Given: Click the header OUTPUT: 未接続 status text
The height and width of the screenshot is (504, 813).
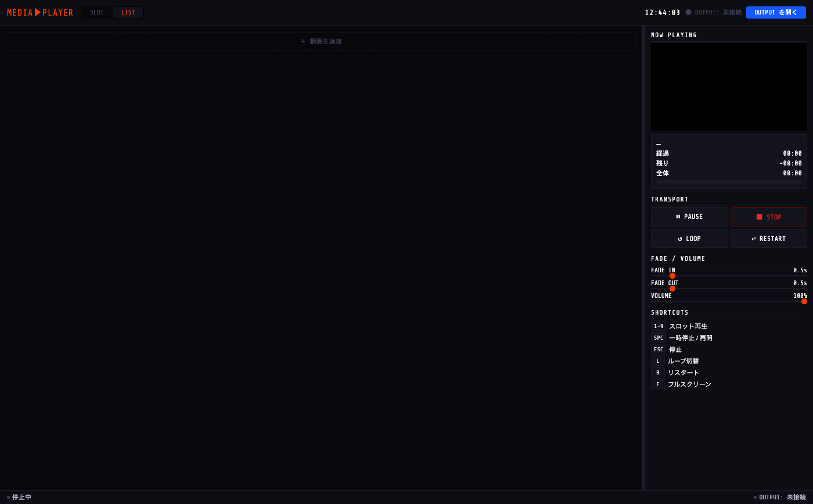Looking at the screenshot, I should click(718, 13).
